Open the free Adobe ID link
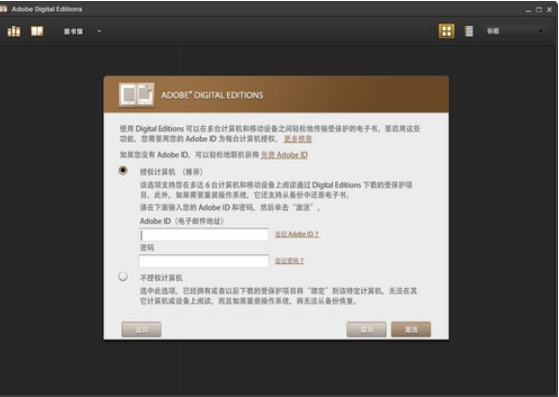 (x=284, y=155)
